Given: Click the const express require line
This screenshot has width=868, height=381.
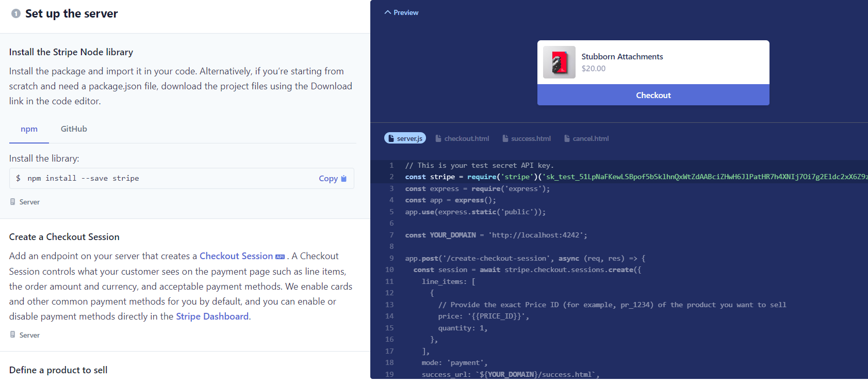Looking at the screenshot, I should pos(478,189).
